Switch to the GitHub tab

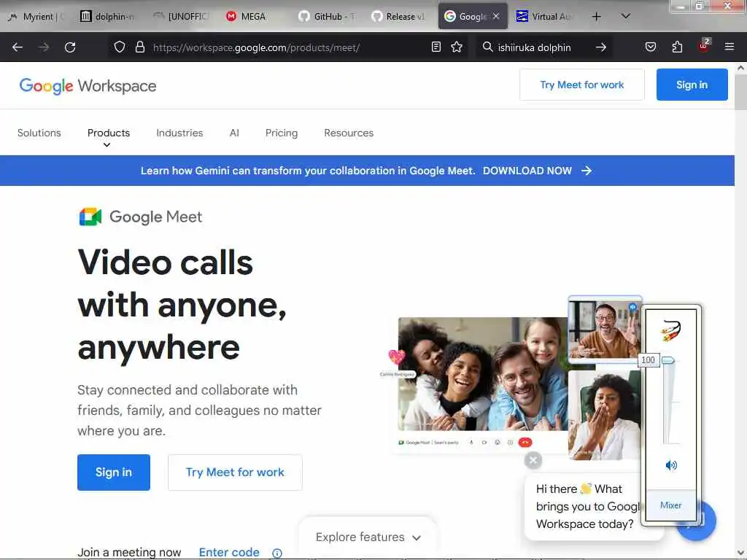click(x=328, y=17)
